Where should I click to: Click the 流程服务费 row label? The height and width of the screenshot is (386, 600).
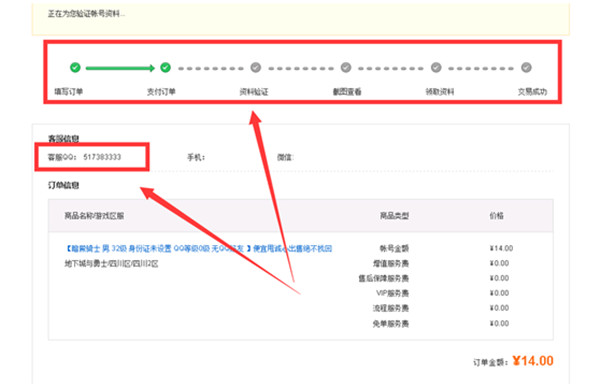point(391,308)
